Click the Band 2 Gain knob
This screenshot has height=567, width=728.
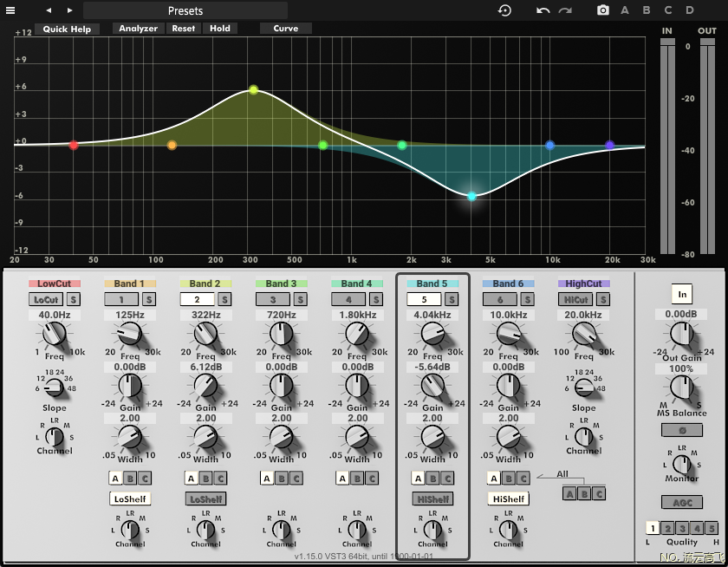(x=205, y=386)
